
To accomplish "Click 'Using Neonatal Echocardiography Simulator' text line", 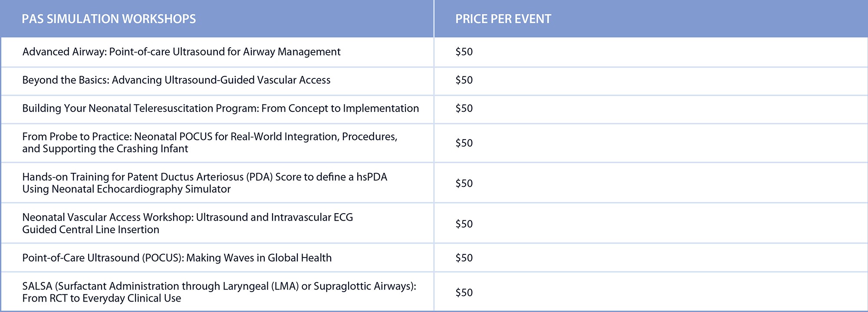I will click(126, 189).
